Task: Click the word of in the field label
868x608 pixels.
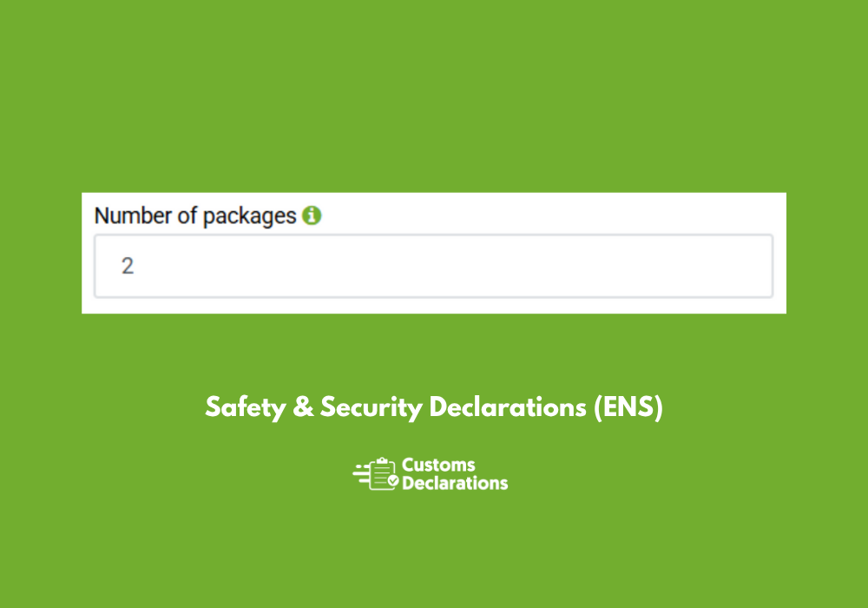Action: click(187, 215)
